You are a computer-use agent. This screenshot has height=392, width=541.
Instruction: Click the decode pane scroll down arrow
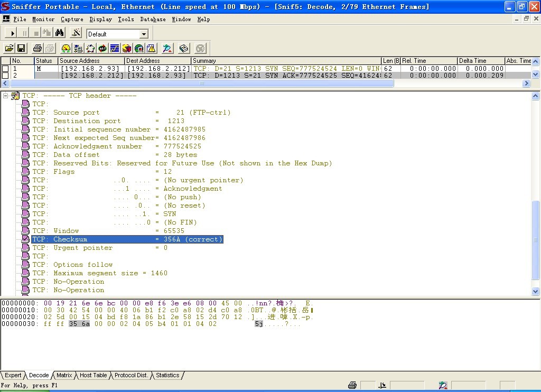pos(536,291)
